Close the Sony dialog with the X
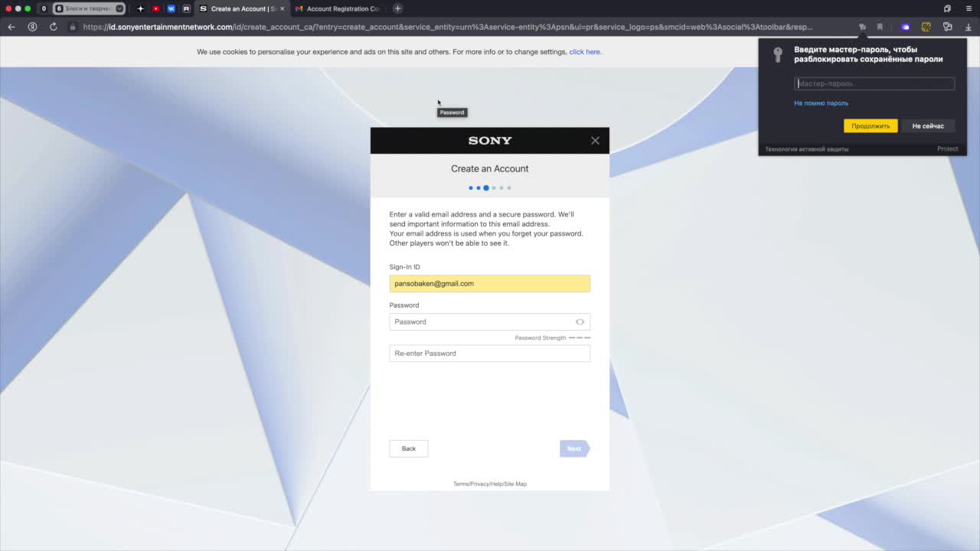The image size is (980, 551). pos(595,140)
